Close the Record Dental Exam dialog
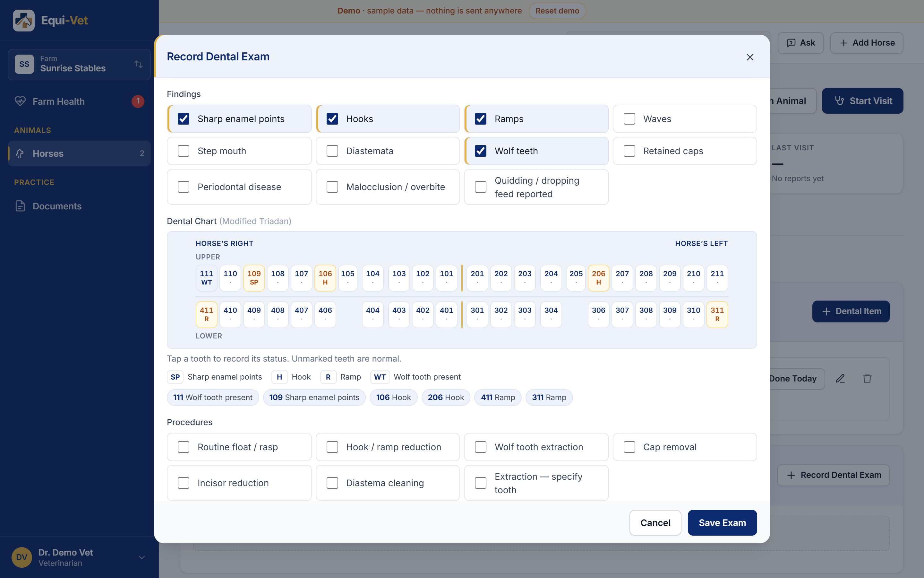This screenshot has height=578, width=924. (x=750, y=57)
